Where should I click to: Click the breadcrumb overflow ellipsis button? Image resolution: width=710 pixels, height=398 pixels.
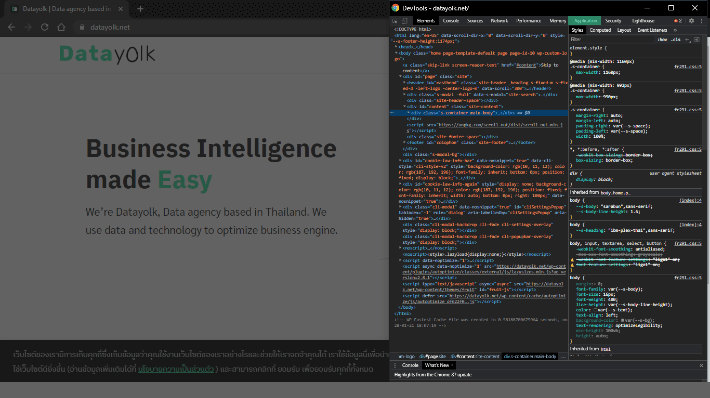click(563, 356)
